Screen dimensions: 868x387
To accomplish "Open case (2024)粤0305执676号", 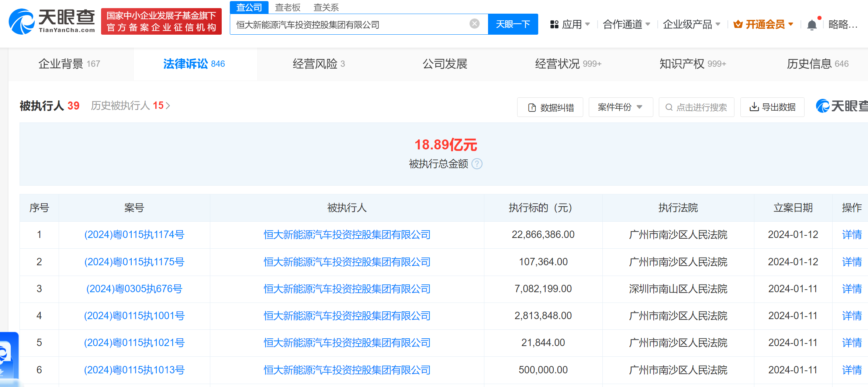I will coord(134,289).
